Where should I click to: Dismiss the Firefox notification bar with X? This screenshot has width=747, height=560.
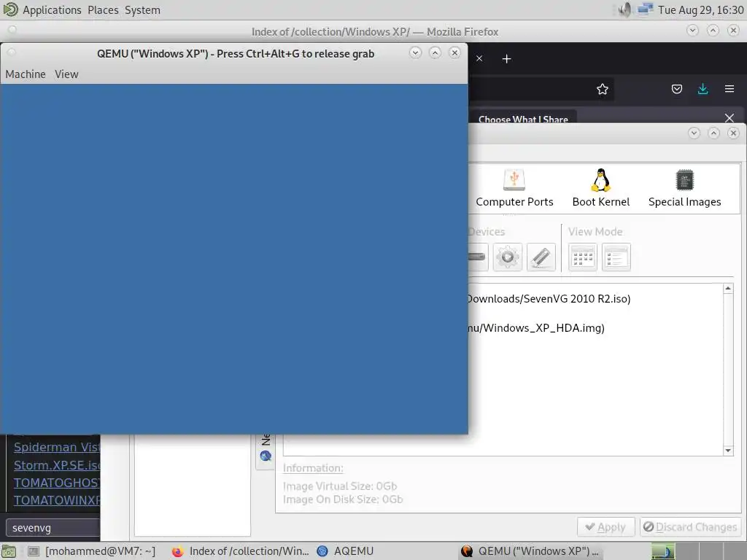tap(729, 117)
